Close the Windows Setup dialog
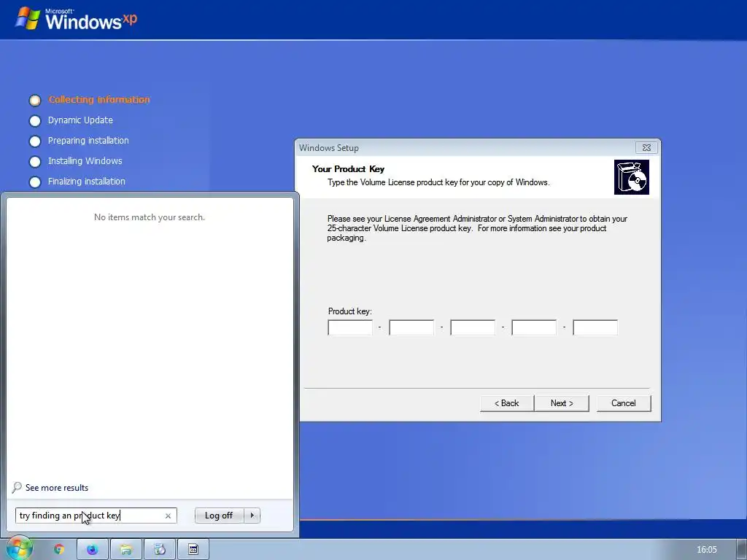Viewport: 747px width, 560px height. [646, 147]
